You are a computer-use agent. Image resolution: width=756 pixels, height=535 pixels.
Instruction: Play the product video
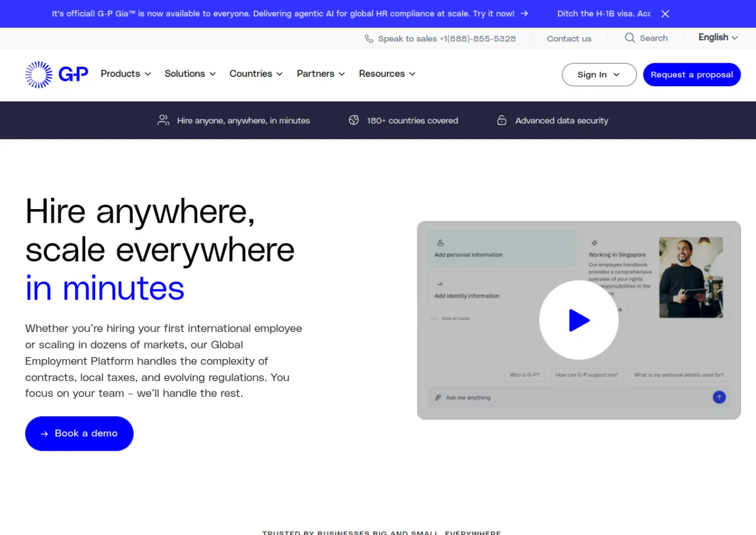pyautogui.click(x=579, y=320)
